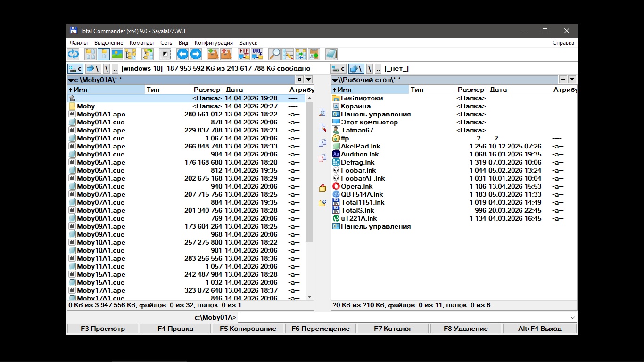This screenshot has width=644, height=362.
Task: Click the View button between panels
Action: coord(322,113)
